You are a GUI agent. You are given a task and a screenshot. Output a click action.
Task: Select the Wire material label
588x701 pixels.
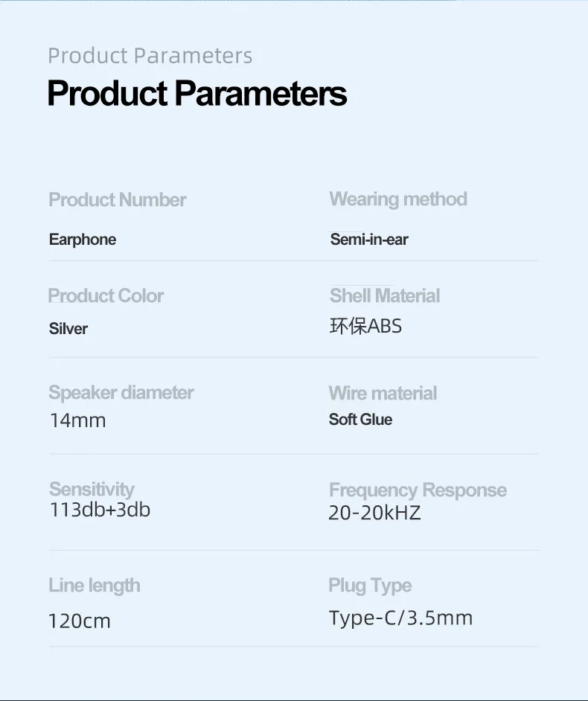click(x=383, y=393)
